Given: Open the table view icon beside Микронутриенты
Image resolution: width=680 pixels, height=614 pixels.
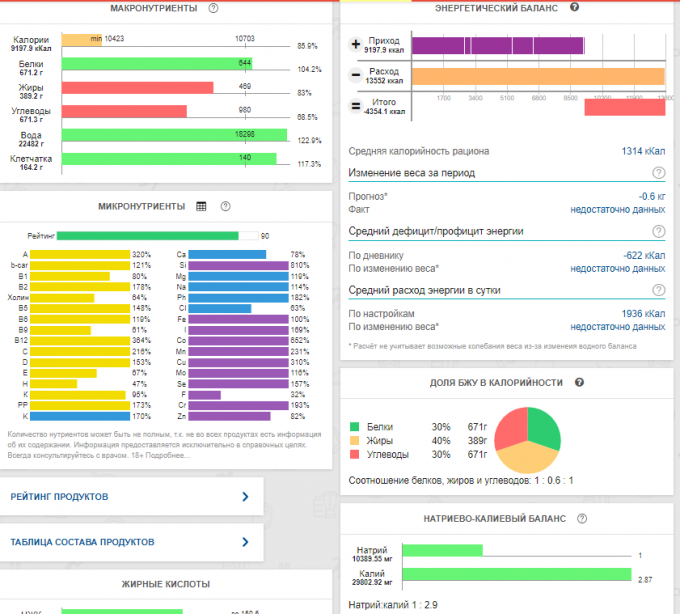Looking at the screenshot, I should (x=201, y=206).
